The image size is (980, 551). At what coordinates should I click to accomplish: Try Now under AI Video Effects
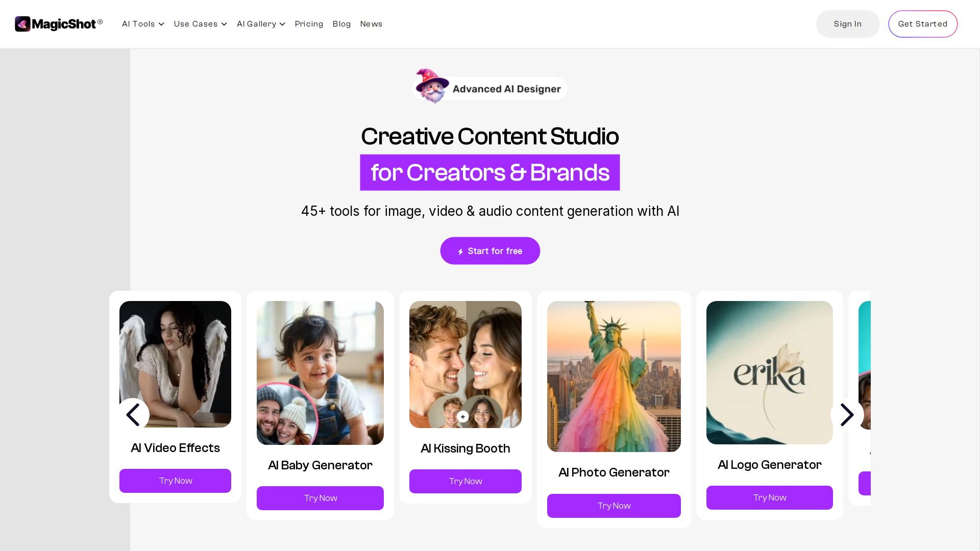(175, 481)
